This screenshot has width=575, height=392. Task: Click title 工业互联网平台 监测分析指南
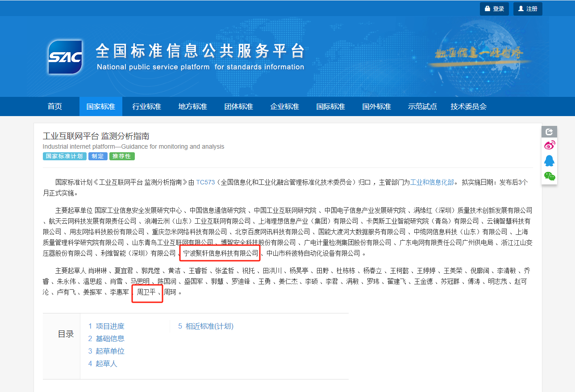(x=96, y=136)
